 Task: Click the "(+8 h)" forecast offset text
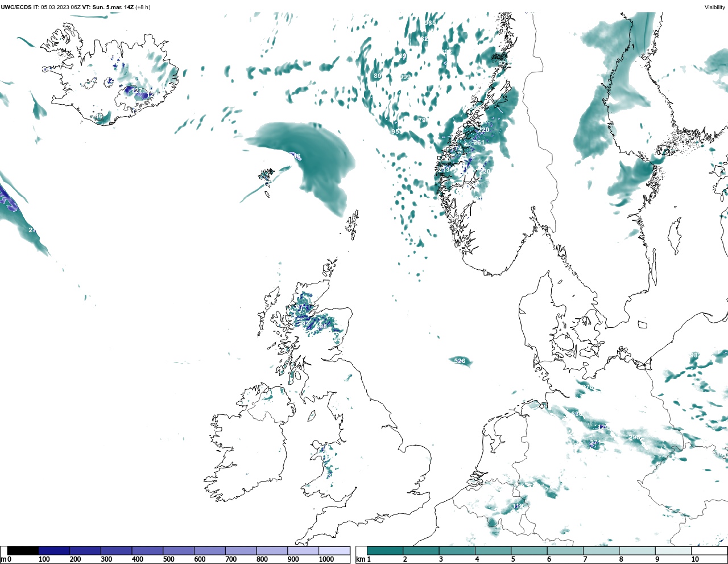tap(143, 7)
